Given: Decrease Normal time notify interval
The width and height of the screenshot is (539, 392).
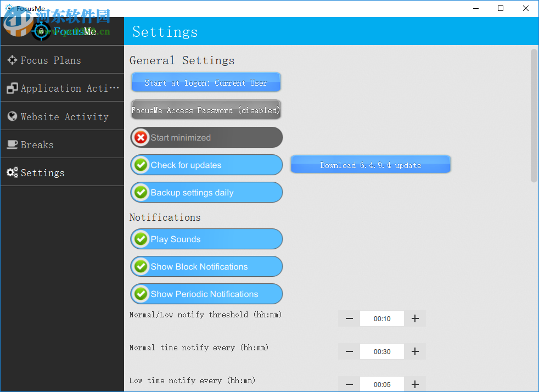Looking at the screenshot, I should [349, 351].
